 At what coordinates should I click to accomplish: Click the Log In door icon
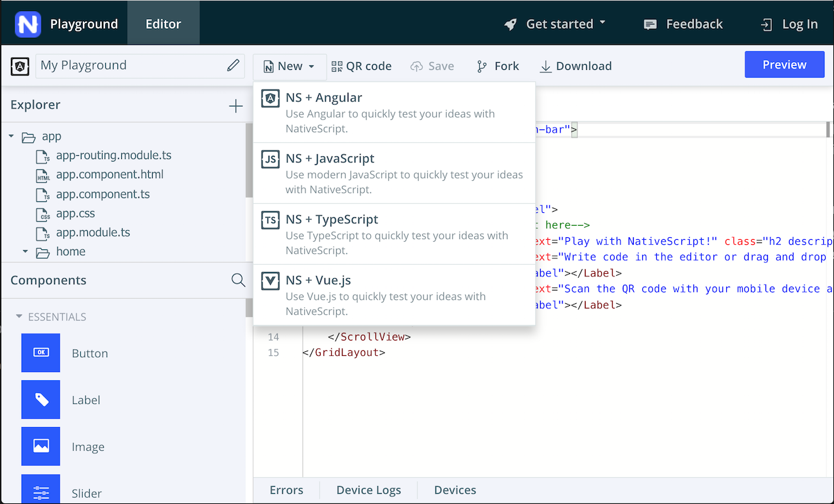tap(766, 24)
